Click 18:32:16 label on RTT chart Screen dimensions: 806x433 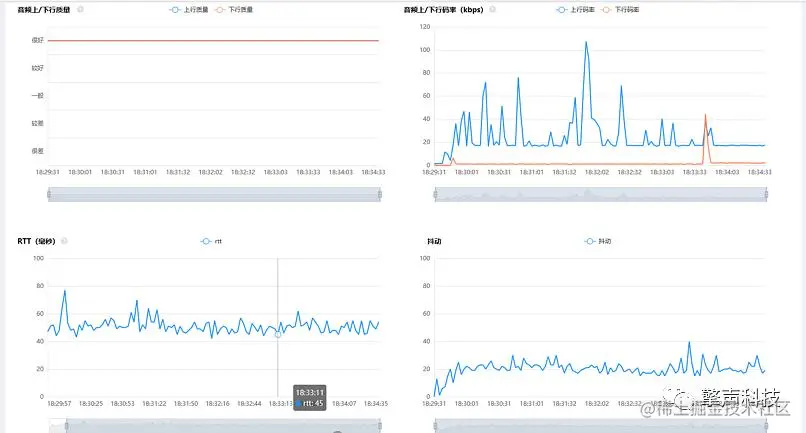(217, 404)
